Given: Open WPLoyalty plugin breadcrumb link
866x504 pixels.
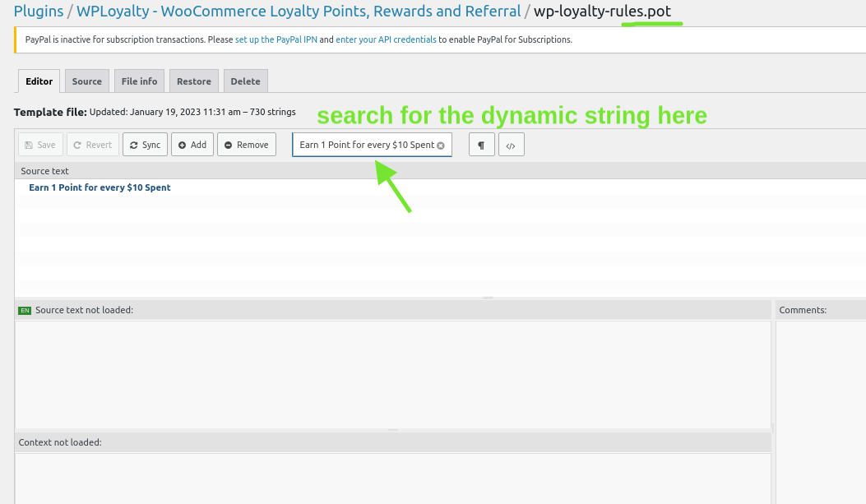Looking at the screenshot, I should pos(299,11).
